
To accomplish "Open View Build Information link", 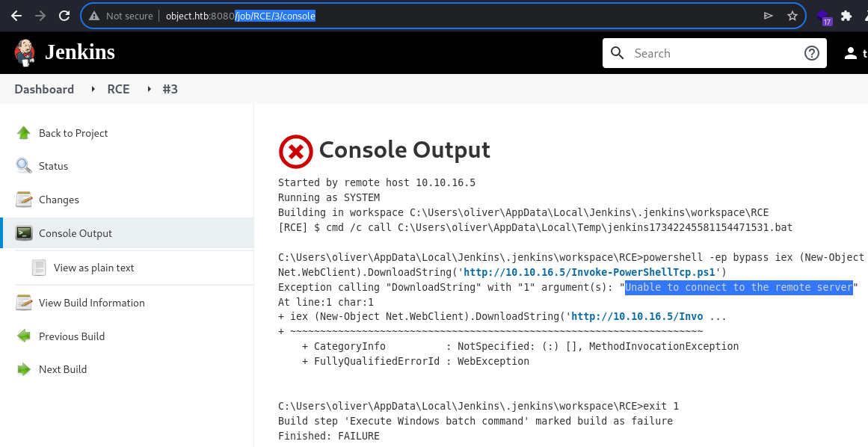I will coord(92,303).
